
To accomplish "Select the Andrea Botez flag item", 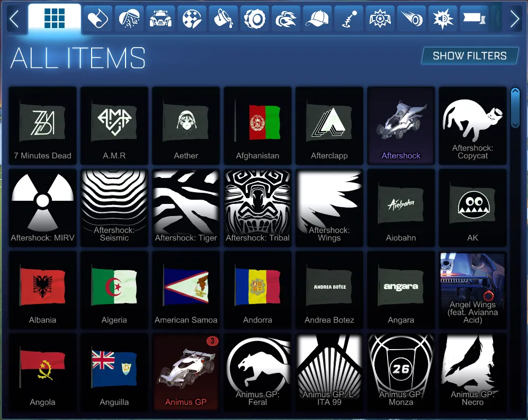I will click(x=329, y=290).
